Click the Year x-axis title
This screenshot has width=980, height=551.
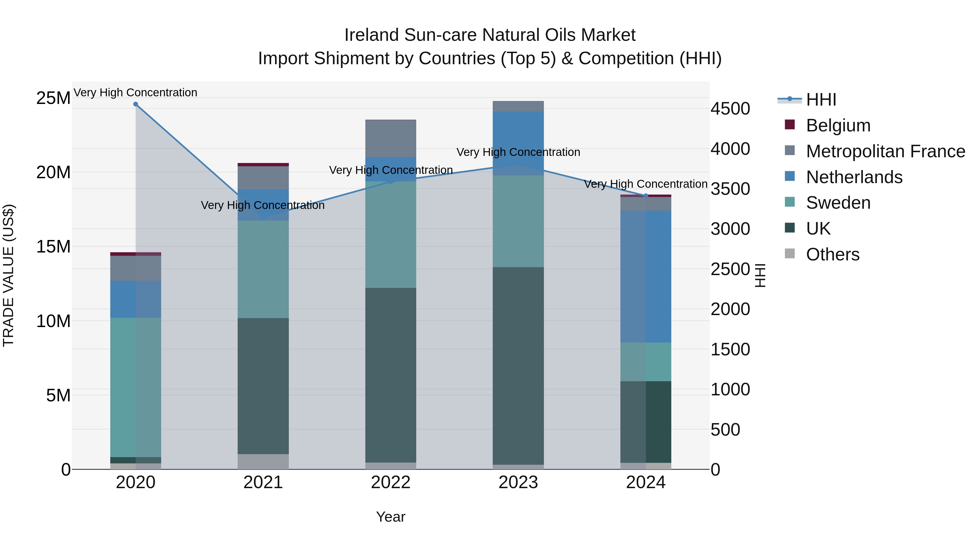(x=391, y=517)
